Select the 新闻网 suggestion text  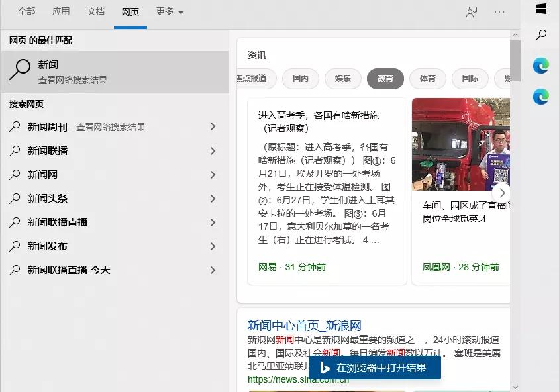42,175
